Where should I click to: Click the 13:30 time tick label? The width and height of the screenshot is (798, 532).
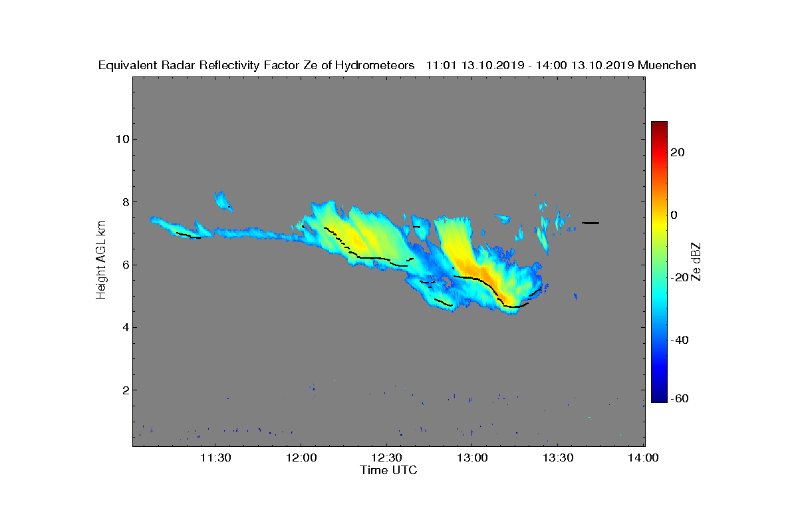click(x=558, y=458)
